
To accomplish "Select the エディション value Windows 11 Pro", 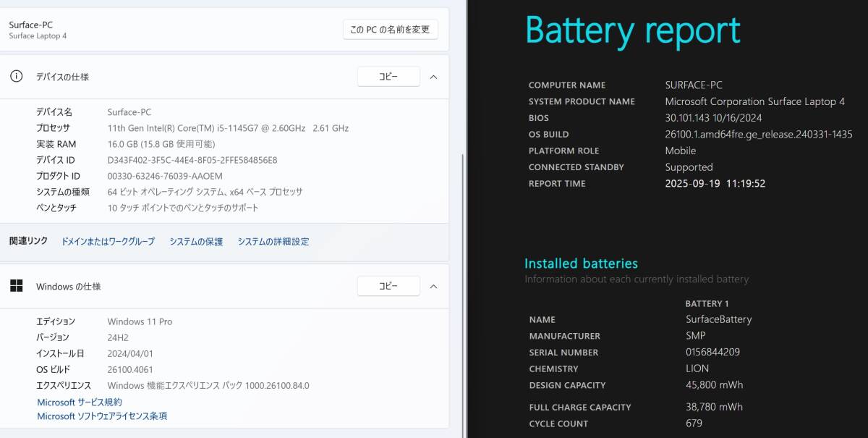I will [140, 321].
